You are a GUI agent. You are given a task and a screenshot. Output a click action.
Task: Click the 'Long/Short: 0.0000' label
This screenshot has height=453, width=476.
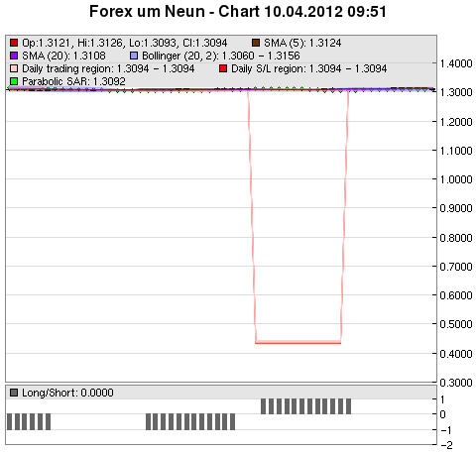point(67,393)
